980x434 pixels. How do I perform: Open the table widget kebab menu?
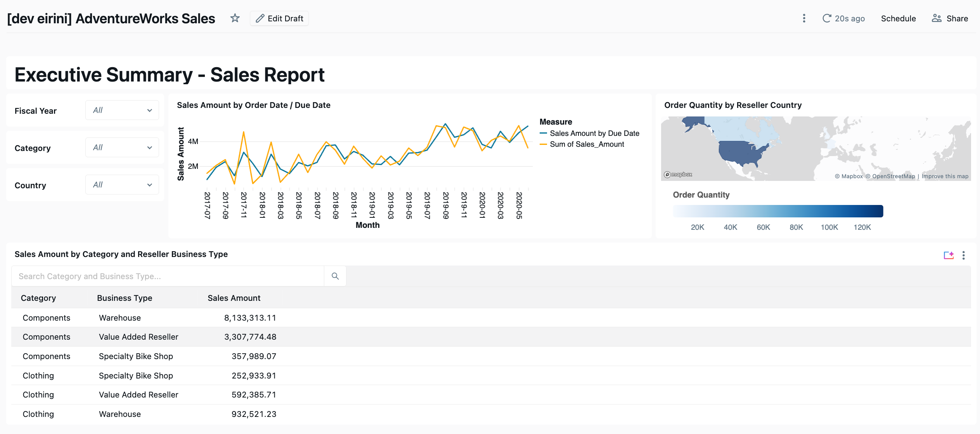tap(964, 255)
